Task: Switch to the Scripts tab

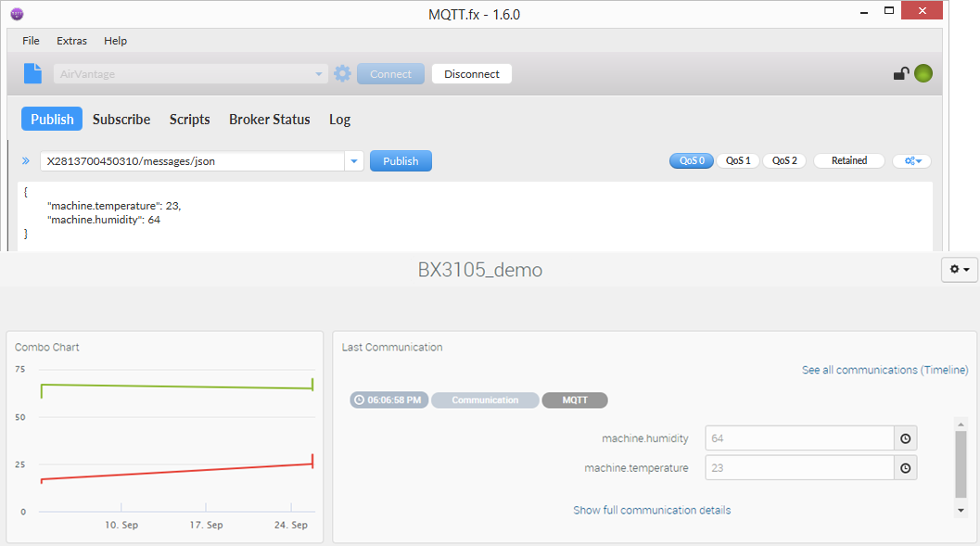Action: coord(189,119)
